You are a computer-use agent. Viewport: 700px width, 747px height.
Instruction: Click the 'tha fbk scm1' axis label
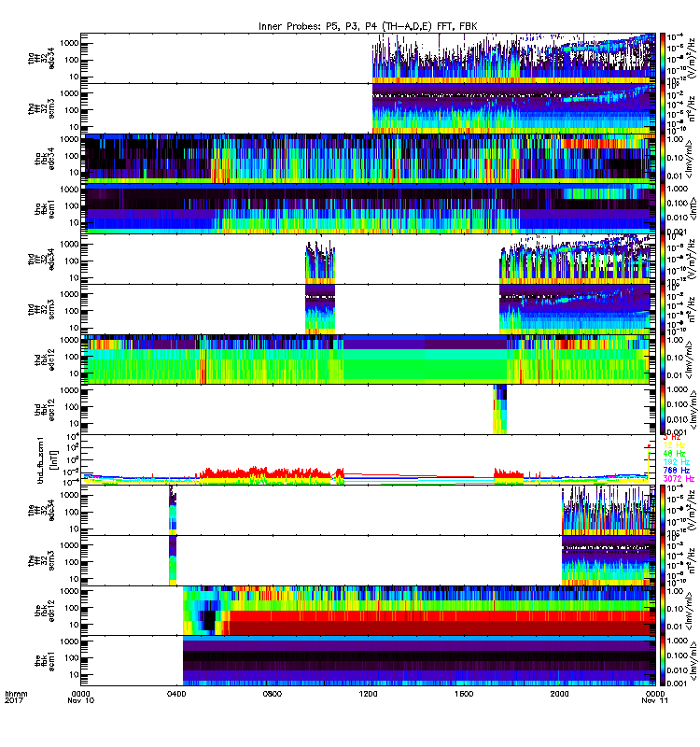(45, 208)
